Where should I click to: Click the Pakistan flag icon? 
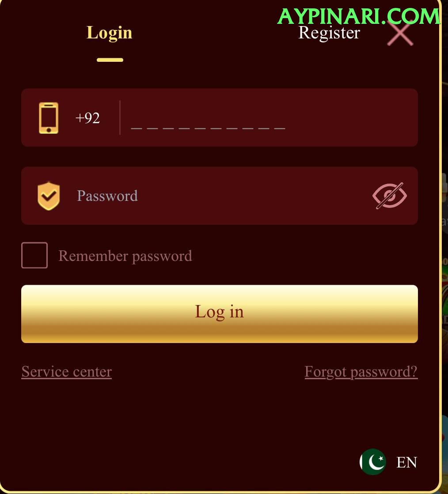click(x=373, y=462)
